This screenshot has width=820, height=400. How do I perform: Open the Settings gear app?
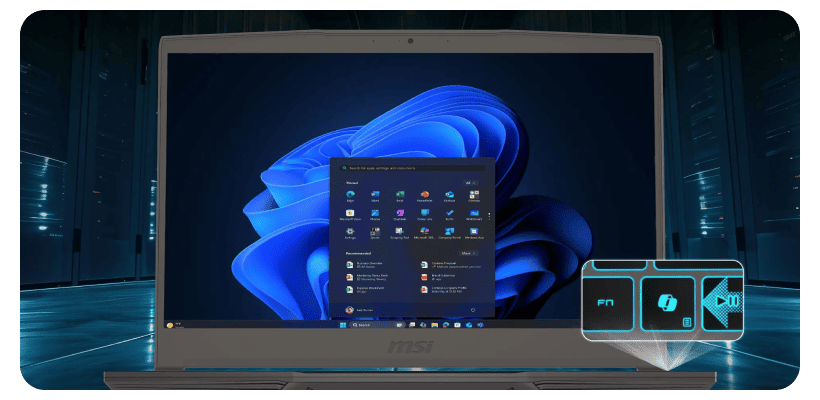pyautogui.click(x=350, y=233)
